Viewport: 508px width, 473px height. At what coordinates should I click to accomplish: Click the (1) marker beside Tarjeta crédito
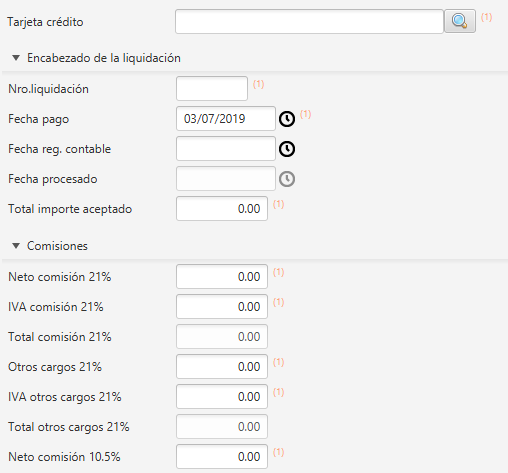[x=486, y=17]
